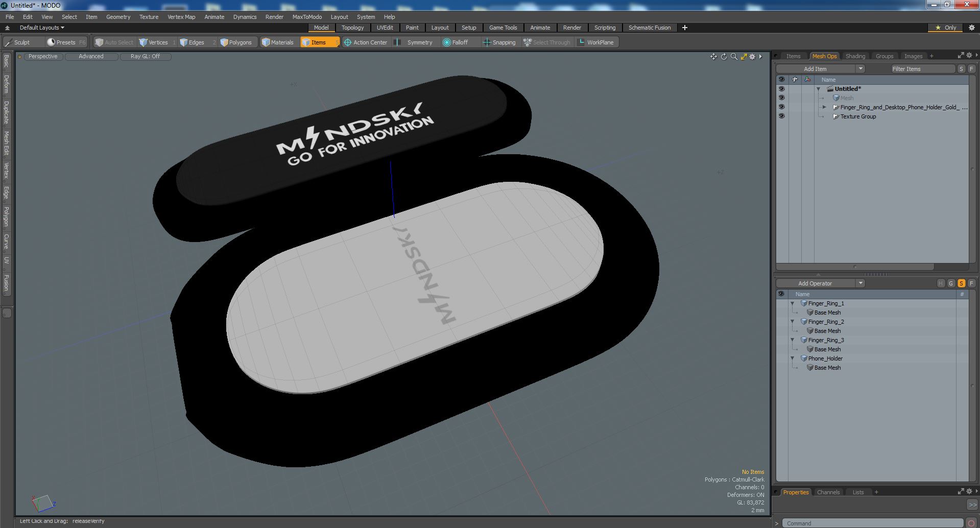Image resolution: width=980 pixels, height=528 pixels.
Task: Click the item list horizontal scrollbar
Action: tap(855, 267)
